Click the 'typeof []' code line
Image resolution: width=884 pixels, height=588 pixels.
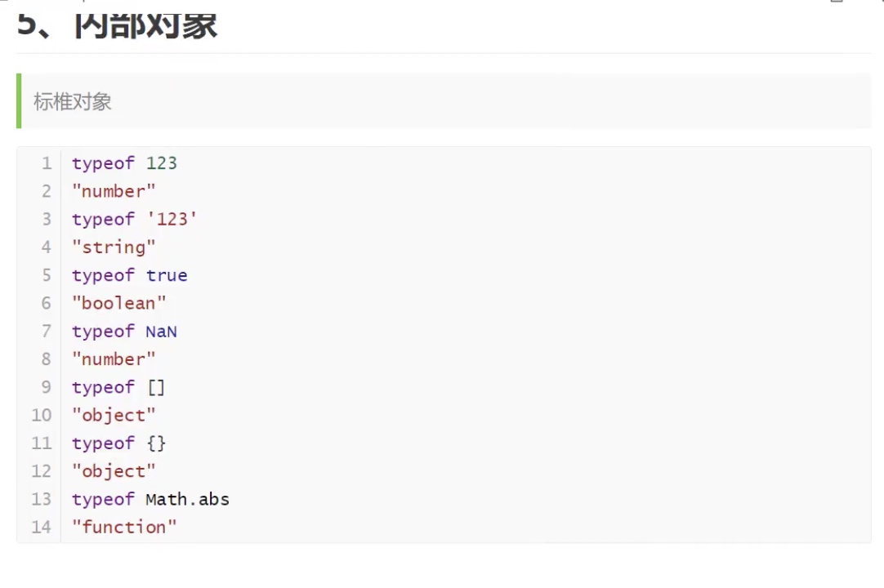(x=118, y=387)
